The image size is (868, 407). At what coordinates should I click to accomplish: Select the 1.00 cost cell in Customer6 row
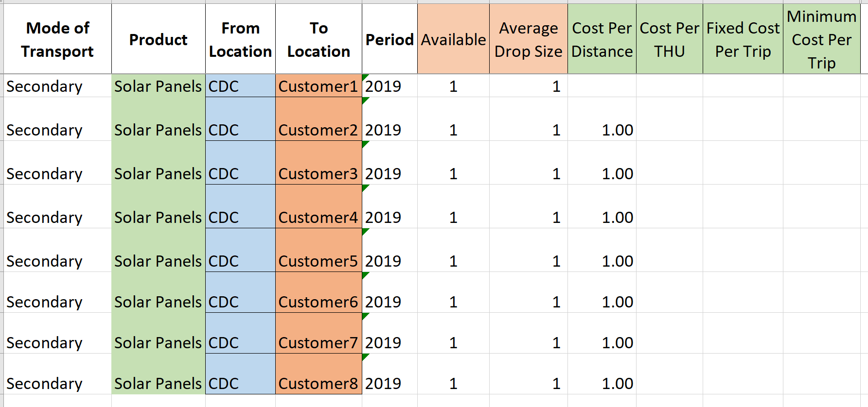(x=602, y=292)
